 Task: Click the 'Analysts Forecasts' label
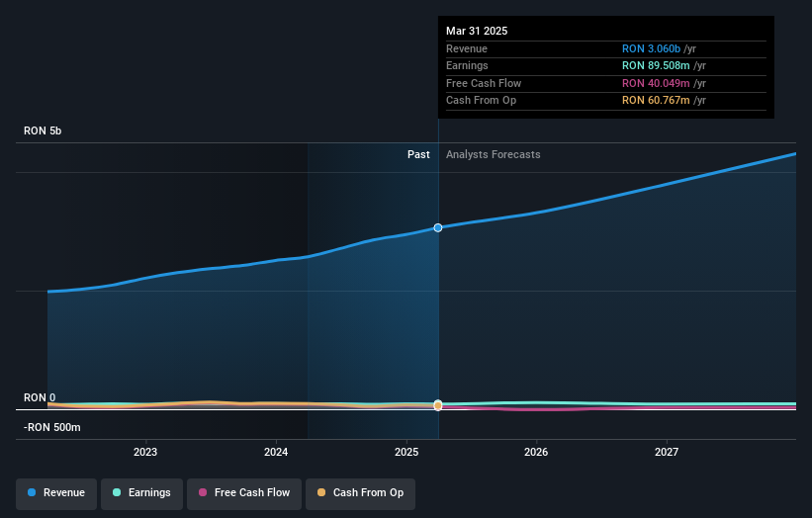coord(493,154)
